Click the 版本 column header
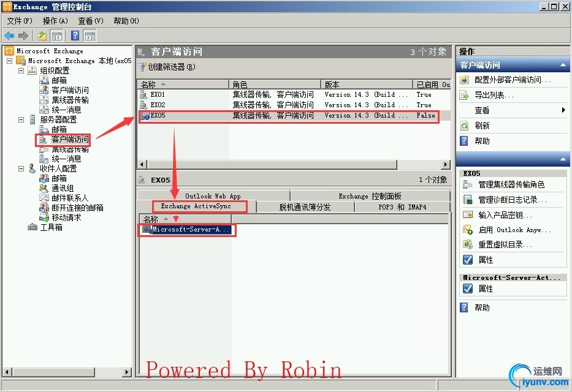Image resolution: width=572 pixels, height=392 pixels. (367, 85)
